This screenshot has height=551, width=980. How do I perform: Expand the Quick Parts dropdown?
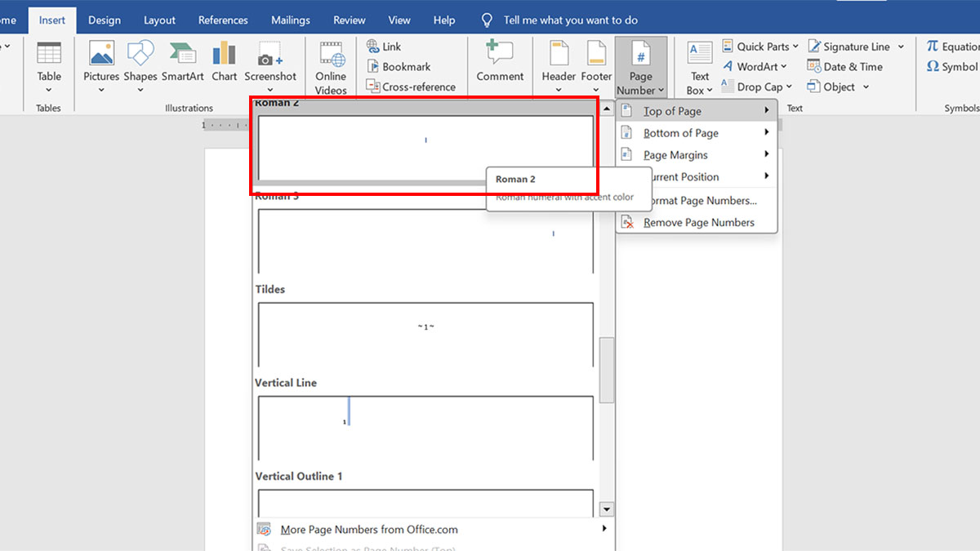[759, 46]
